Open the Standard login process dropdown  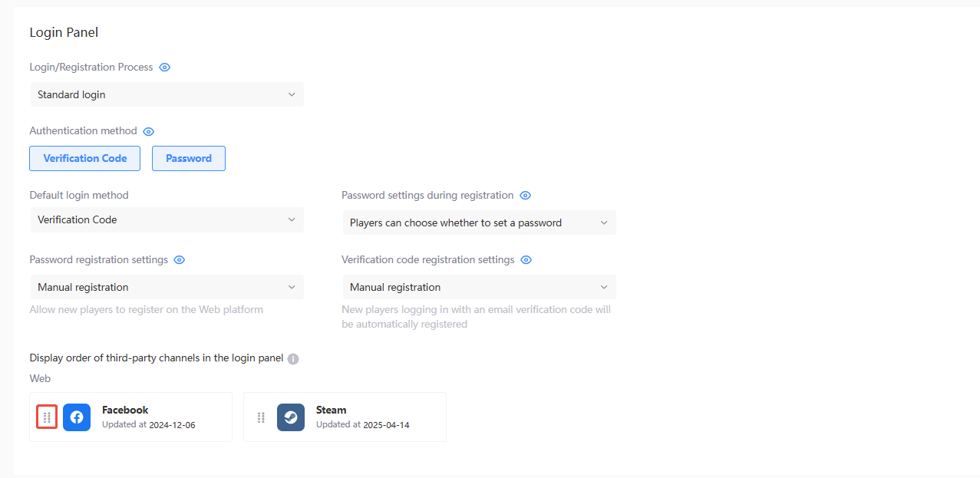click(167, 94)
